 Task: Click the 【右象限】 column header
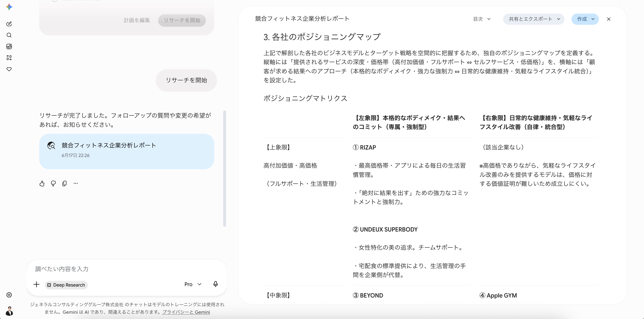(x=536, y=122)
